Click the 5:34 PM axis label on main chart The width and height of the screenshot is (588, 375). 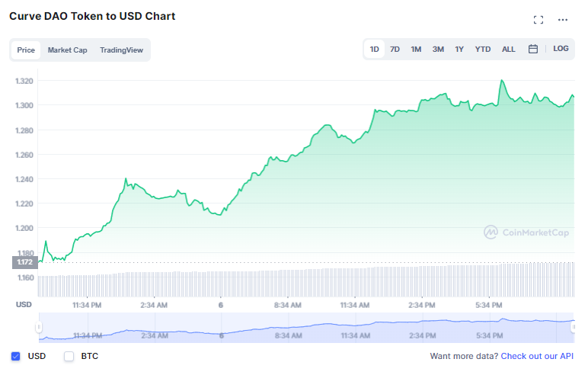[489, 305]
